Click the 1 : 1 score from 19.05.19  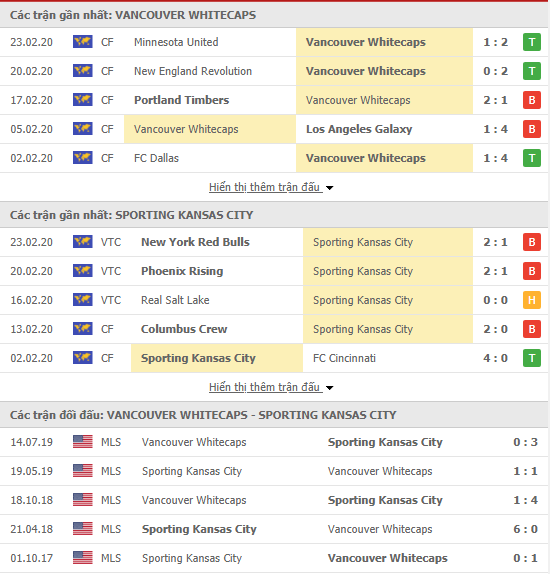click(x=525, y=471)
